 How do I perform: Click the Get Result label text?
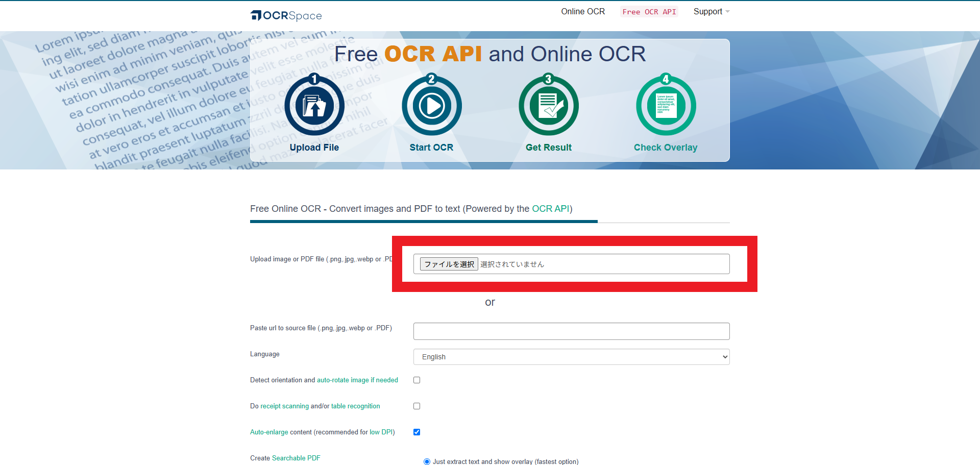click(x=549, y=148)
